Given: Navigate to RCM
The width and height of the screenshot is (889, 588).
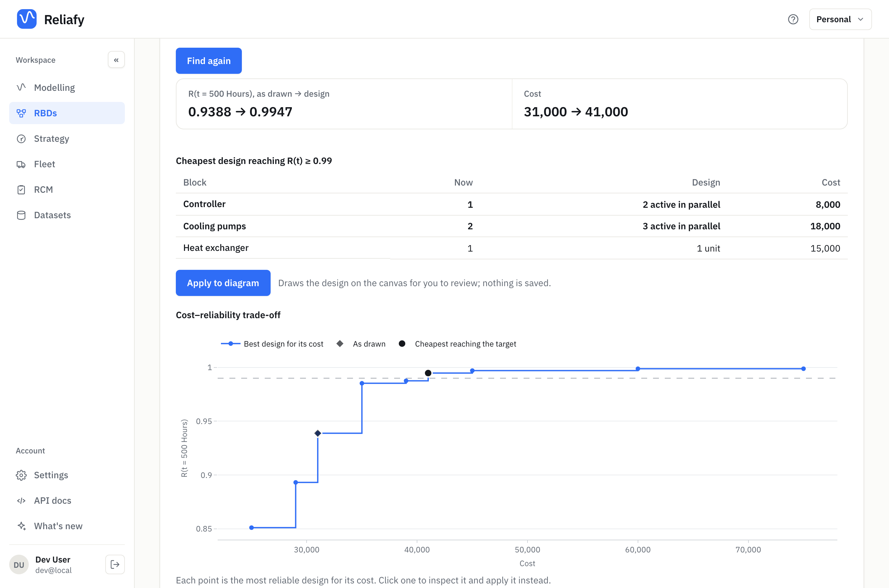Looking at the screenshot, I should pos(67,189).
